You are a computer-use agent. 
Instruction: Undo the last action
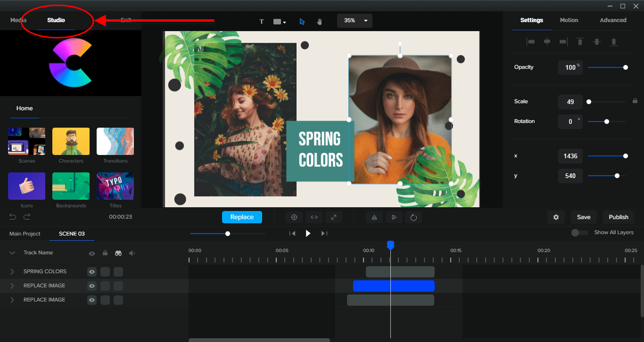click(x=13, y=217)
